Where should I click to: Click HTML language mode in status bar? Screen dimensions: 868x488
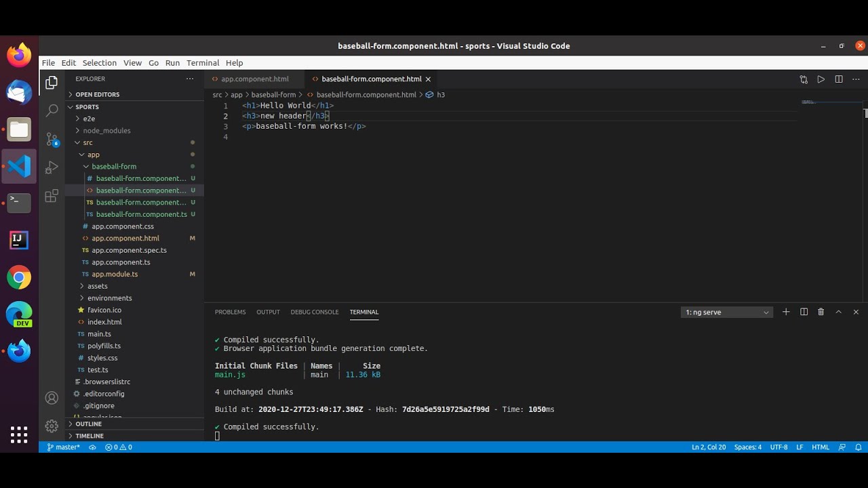821,447
